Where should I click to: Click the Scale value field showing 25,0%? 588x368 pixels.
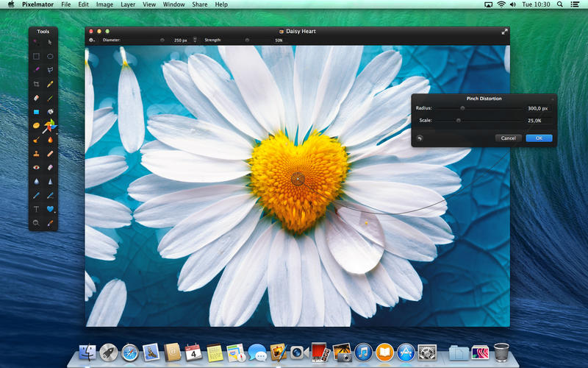[535, 120]
